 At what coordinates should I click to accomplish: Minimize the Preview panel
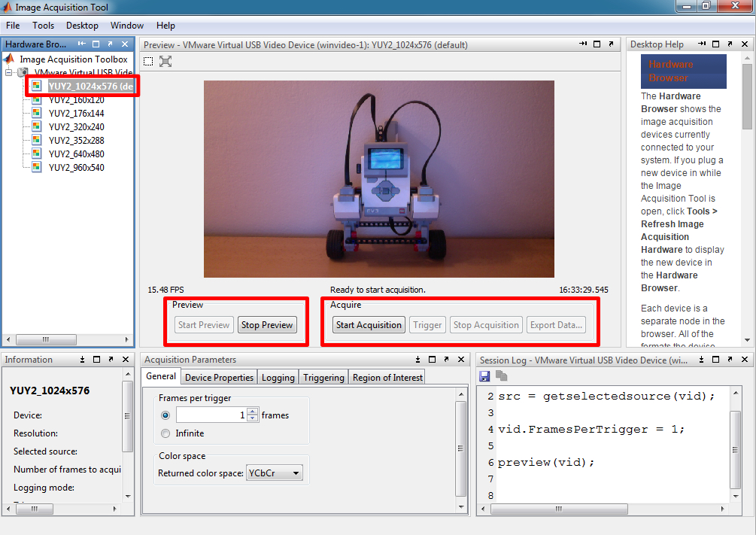pos(583,44)
